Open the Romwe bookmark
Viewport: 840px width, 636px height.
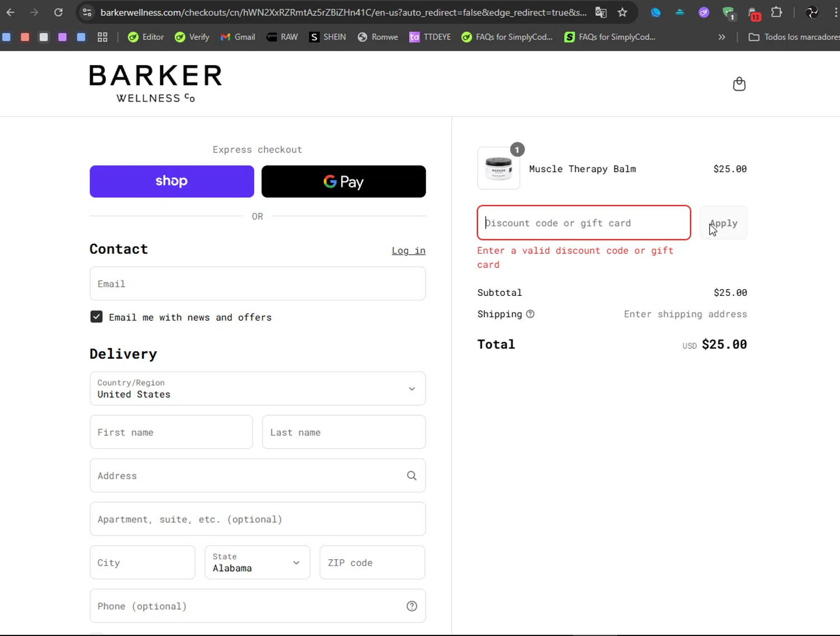click(378, 37)
